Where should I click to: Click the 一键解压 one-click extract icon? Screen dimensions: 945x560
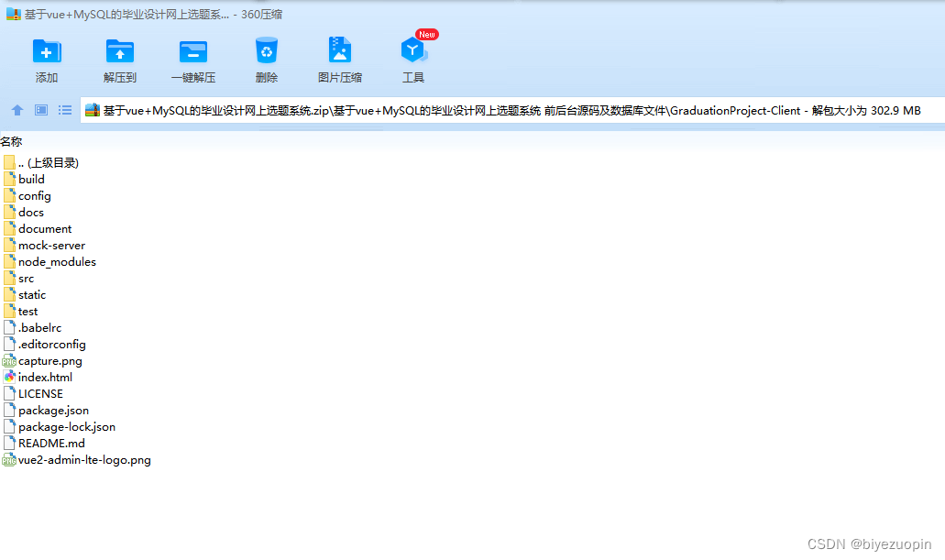[x=192, y=52]
